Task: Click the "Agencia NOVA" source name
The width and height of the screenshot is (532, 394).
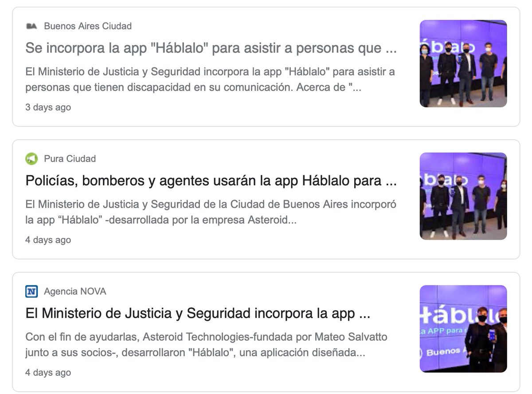Action: coord(75,292)
